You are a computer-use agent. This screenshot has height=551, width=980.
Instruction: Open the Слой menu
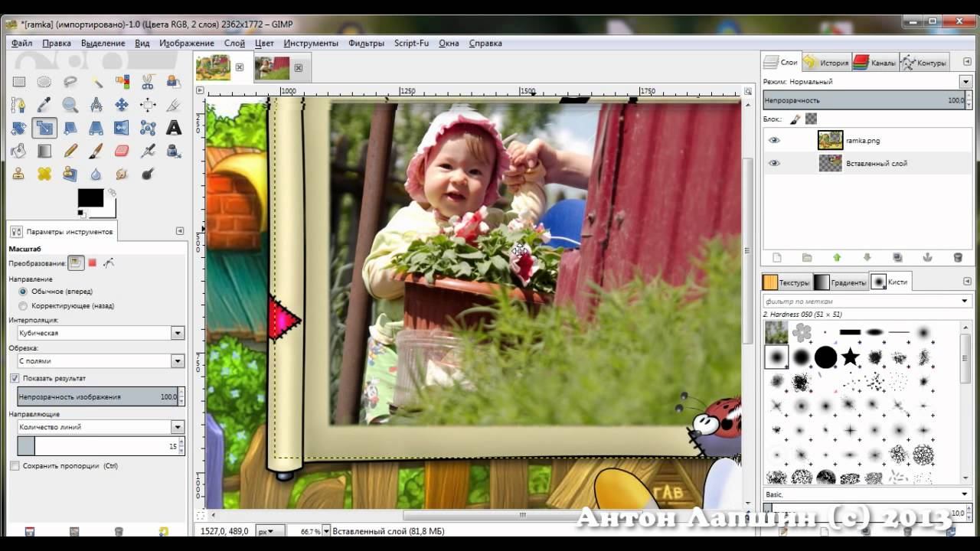click(234, 43)
